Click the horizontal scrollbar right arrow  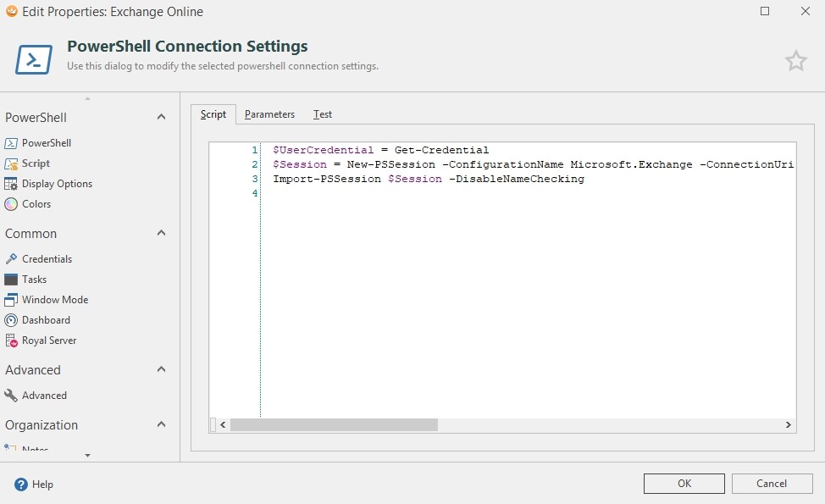pyautogui.click(x=788, y=425)
